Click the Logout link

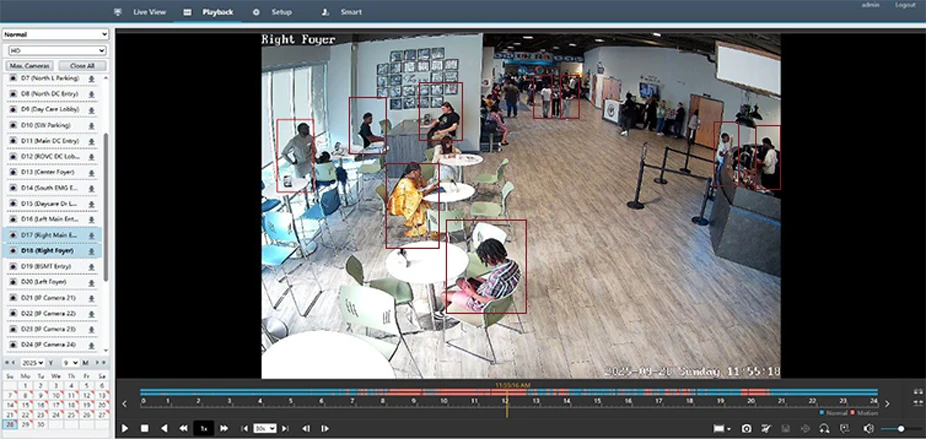pyautogui.click(x=904, y=5)
